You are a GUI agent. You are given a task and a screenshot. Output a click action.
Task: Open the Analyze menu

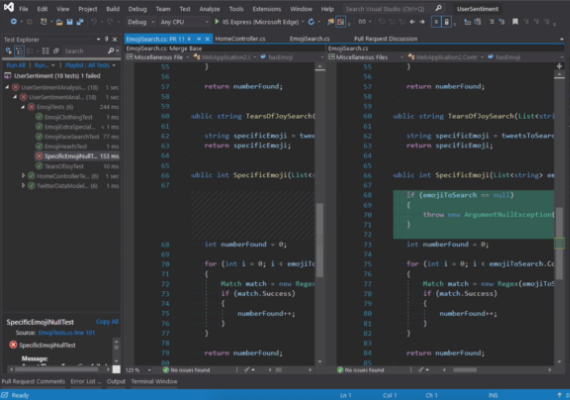click(x=209, y=9)
